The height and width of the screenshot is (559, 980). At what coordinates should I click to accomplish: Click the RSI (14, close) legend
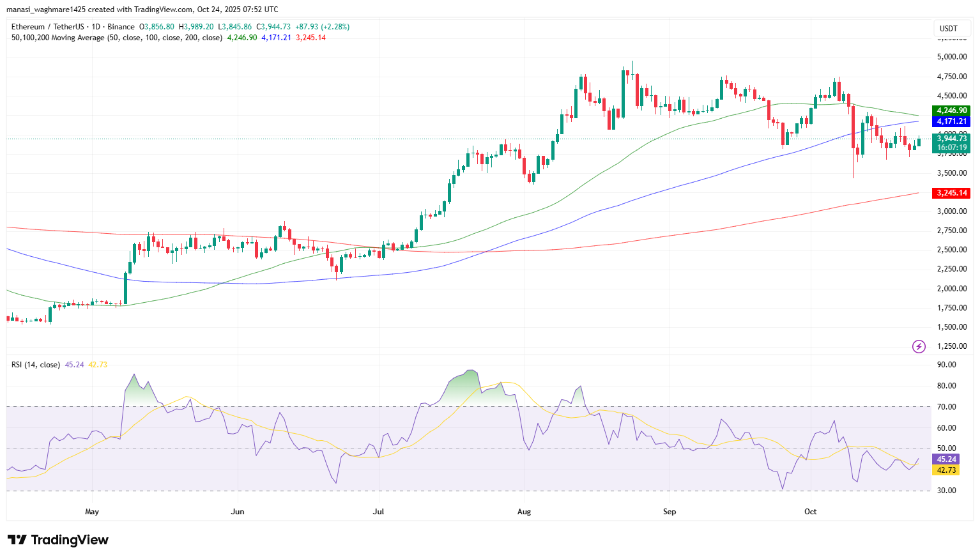tap(36, 365)
